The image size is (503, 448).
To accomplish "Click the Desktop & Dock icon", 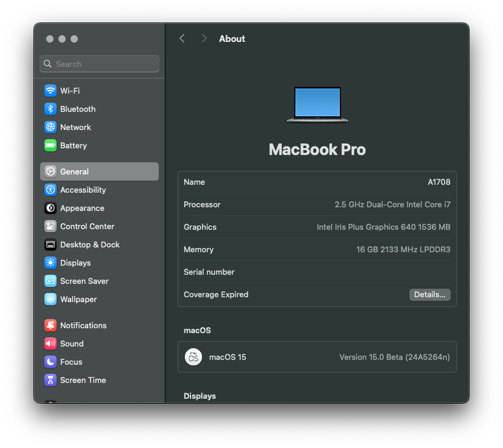I will pos(50,245).
